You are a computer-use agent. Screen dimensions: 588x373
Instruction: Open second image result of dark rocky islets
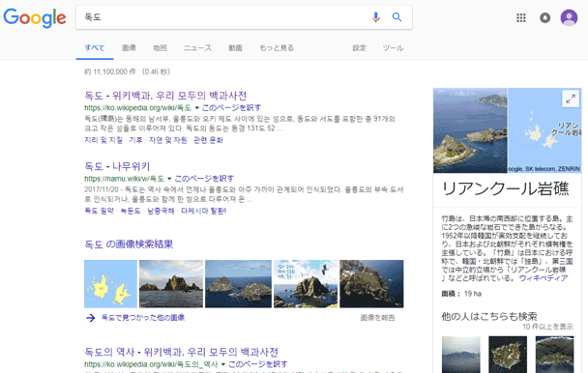[x=171, y=284]
